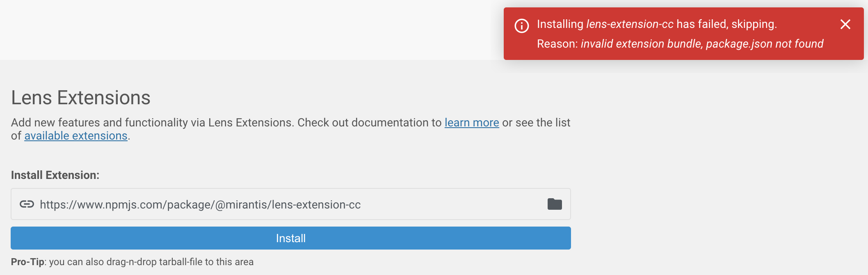Click the Install Extension label

[x=55, y=174]
